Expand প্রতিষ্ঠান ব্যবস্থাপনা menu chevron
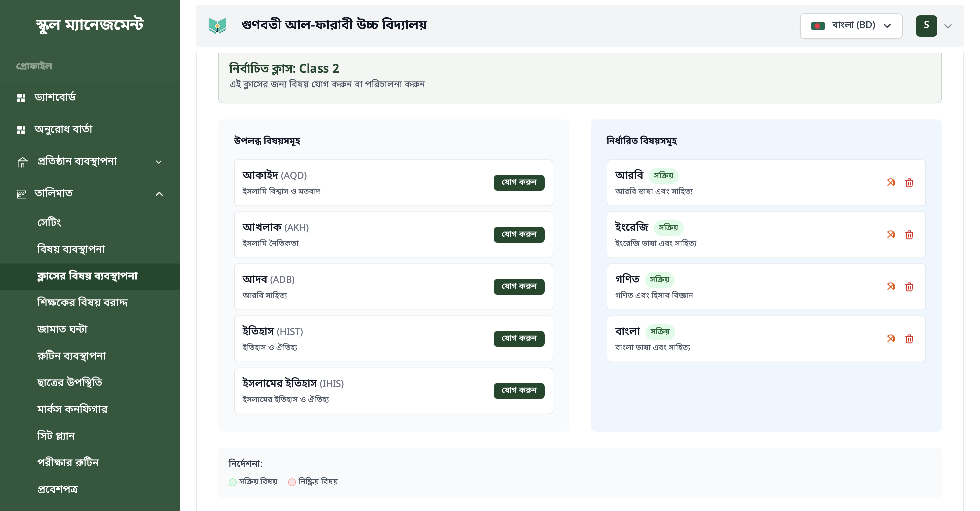The image size is (980, 511). (x=159, y=162)
